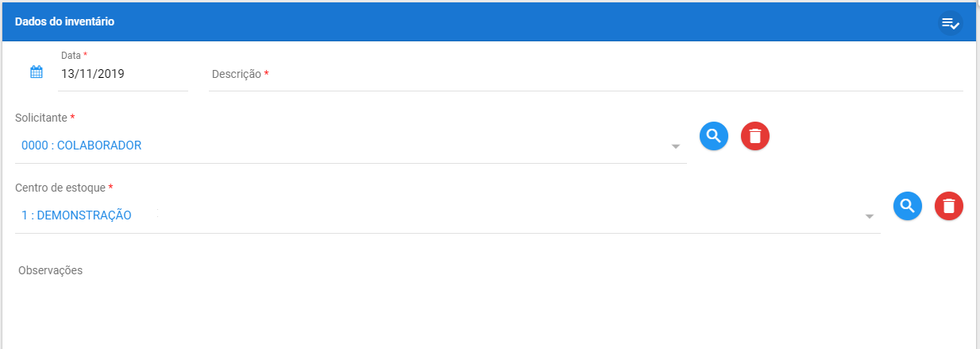The height and width of the screenshot is (349, 980).
Task: Click the underline below the Descrição field
Action: point(586,91)
